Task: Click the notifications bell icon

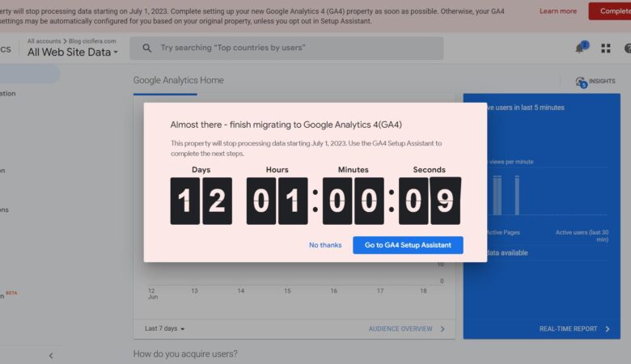Action: click(579, 49)
